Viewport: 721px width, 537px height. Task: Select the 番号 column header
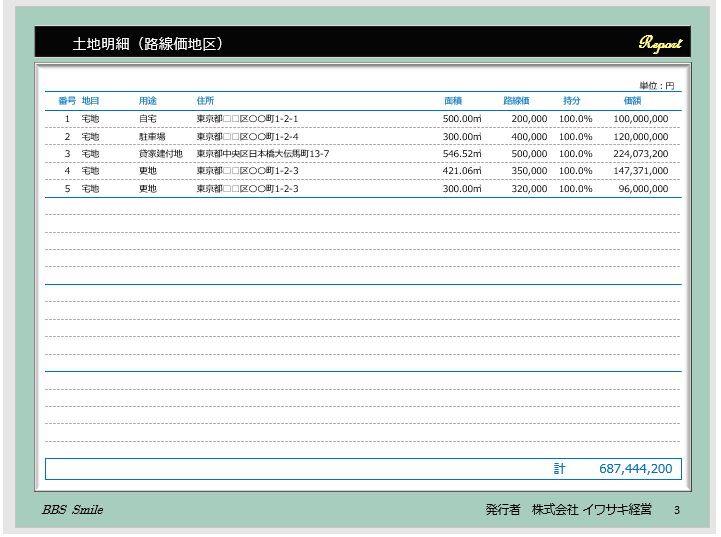coord(67,101)
